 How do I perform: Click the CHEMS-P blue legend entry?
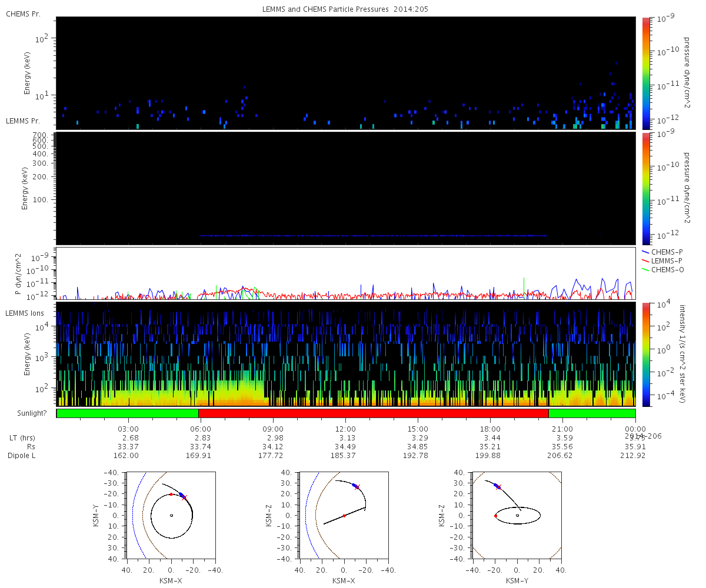click(x=662, y=252)
